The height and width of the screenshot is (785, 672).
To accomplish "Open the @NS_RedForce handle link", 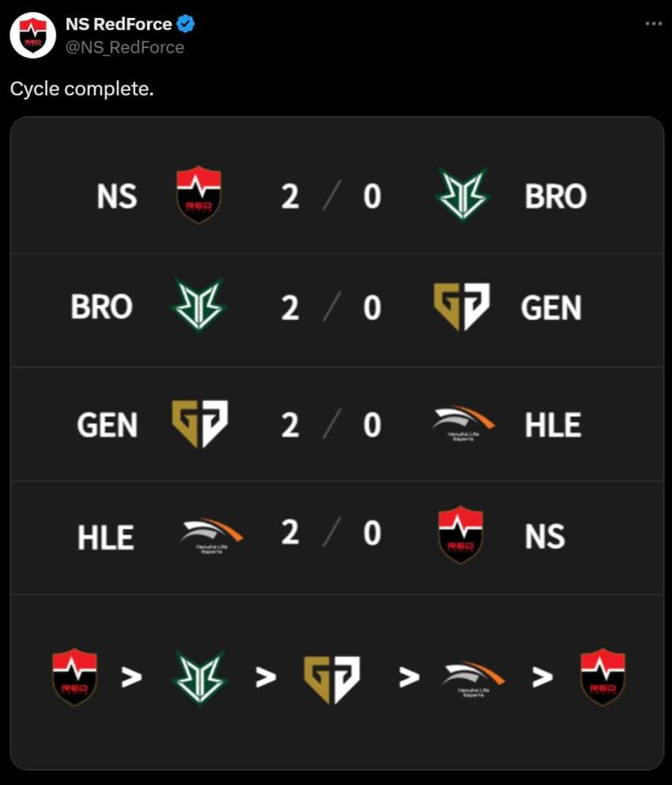I will pos(125,48).
